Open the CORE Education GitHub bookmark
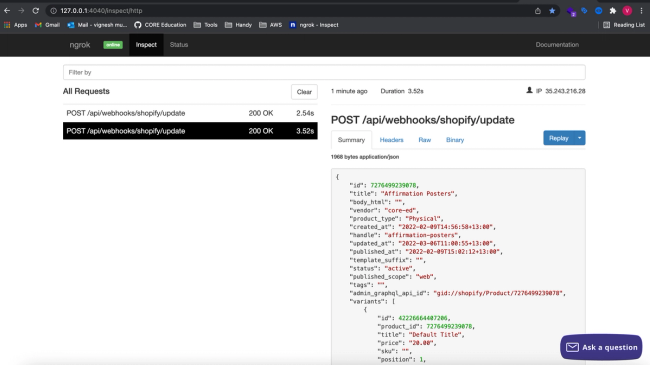This screenshot has width=650, height=365. click(160, 25)
